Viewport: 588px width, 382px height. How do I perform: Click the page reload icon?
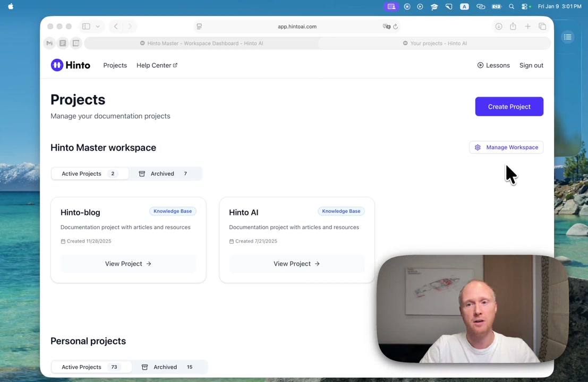(x=396, y=27)
